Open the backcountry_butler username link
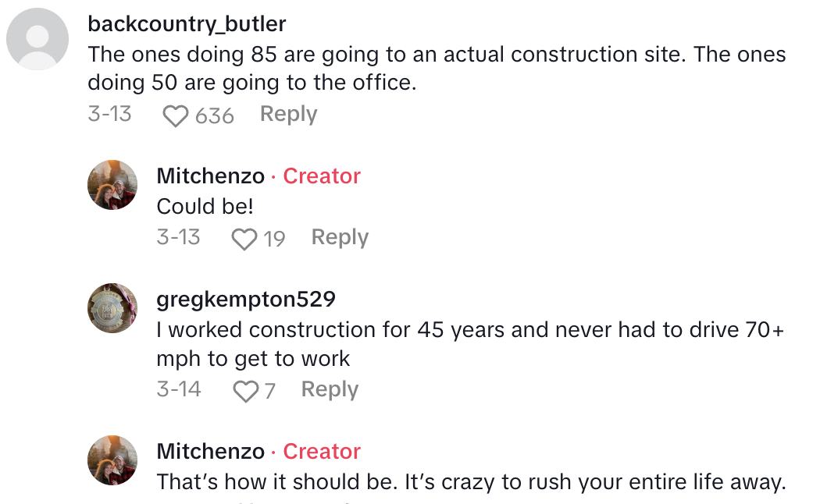The width and height of the screenshot is (820, 504). click(187, 24)
